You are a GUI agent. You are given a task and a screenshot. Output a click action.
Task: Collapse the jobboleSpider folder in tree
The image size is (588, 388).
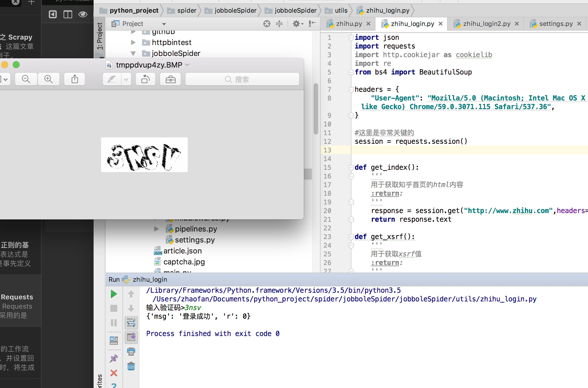click(133, 53)
